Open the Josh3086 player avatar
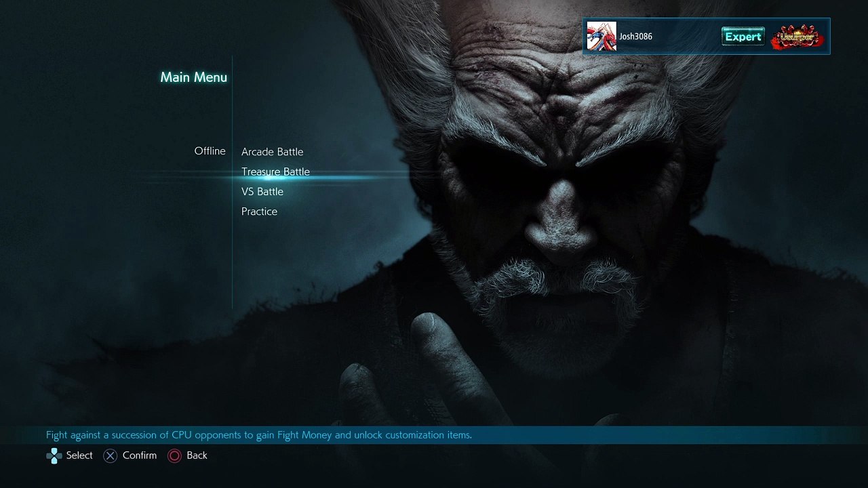The height and width of the screenshot is (488, 868). pos(601,37)
